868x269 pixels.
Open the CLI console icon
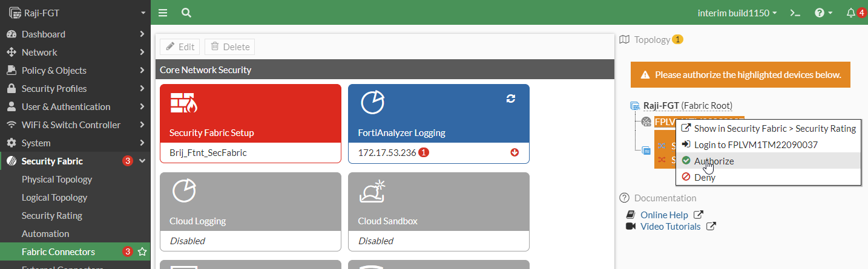click(796, 13)
